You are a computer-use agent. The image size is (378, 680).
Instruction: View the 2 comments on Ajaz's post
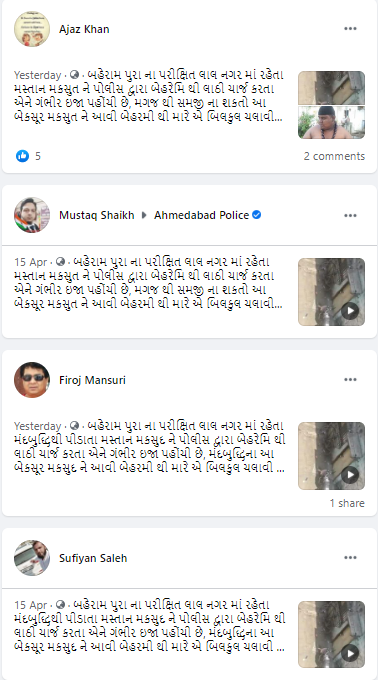point(334,156)
